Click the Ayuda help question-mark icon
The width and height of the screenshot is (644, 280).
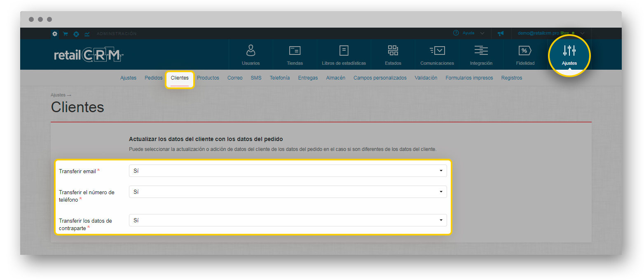(x=456, y=33)
